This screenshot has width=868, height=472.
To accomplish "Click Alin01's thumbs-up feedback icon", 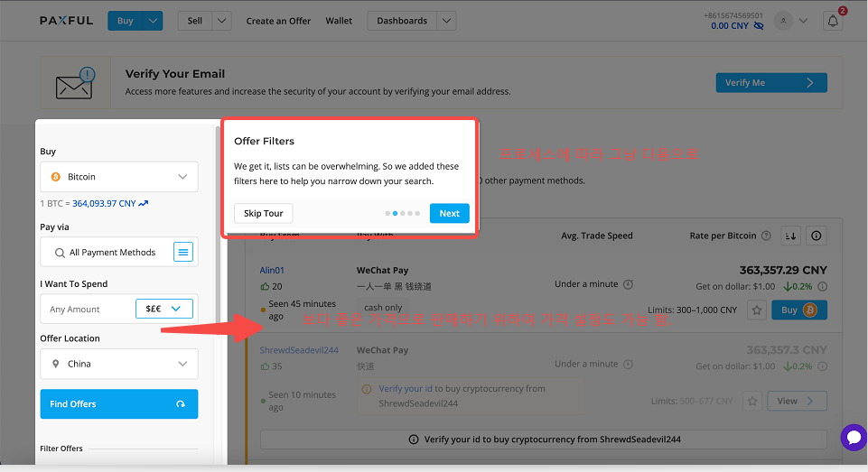I will (x=265, y=287).
